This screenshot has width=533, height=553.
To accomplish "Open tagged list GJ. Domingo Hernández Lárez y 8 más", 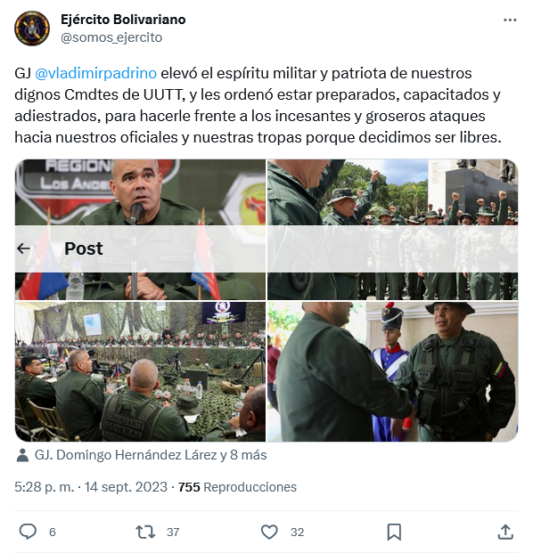I will click(151, 455).
